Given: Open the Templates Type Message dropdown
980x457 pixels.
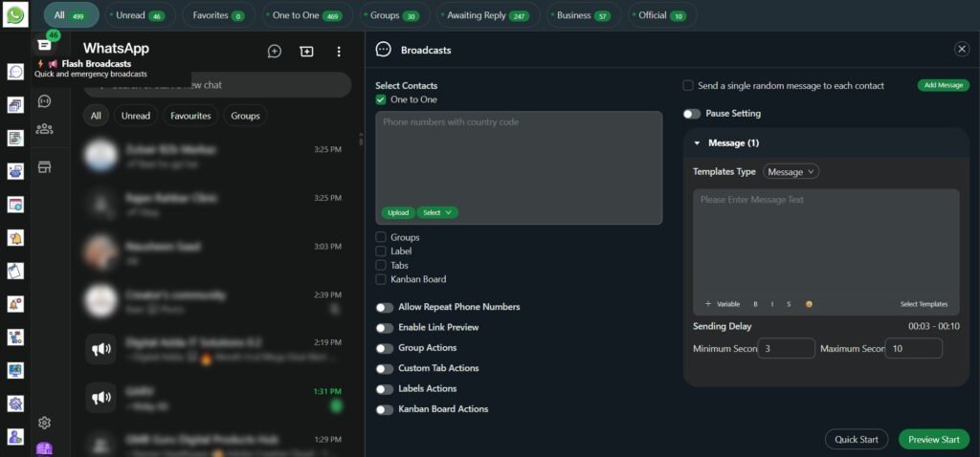Looking at the screenshot, I should pyautogui.click(x=791, y=172).
